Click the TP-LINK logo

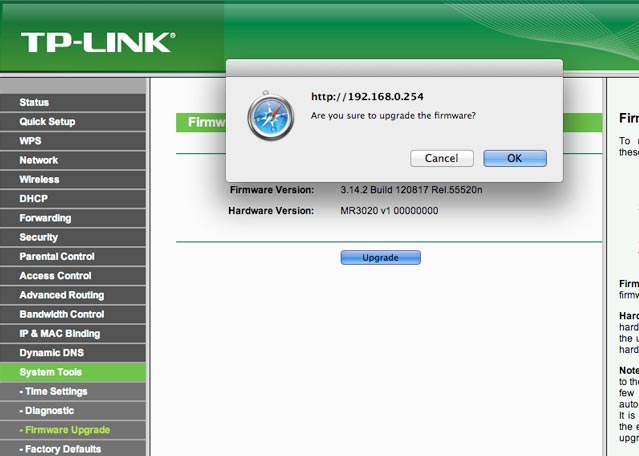point(97,42)
